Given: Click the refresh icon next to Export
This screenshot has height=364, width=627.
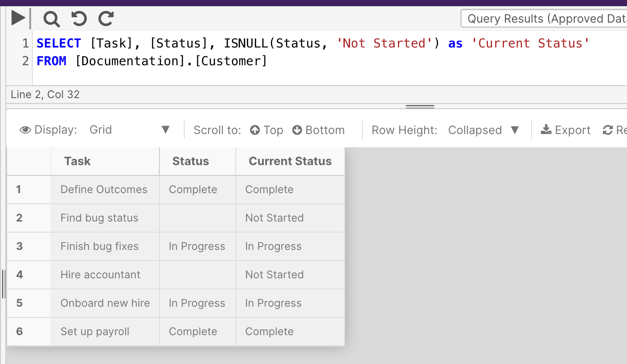Looking at the screenshot, I should pyautogui.click(x=607, y=130).
